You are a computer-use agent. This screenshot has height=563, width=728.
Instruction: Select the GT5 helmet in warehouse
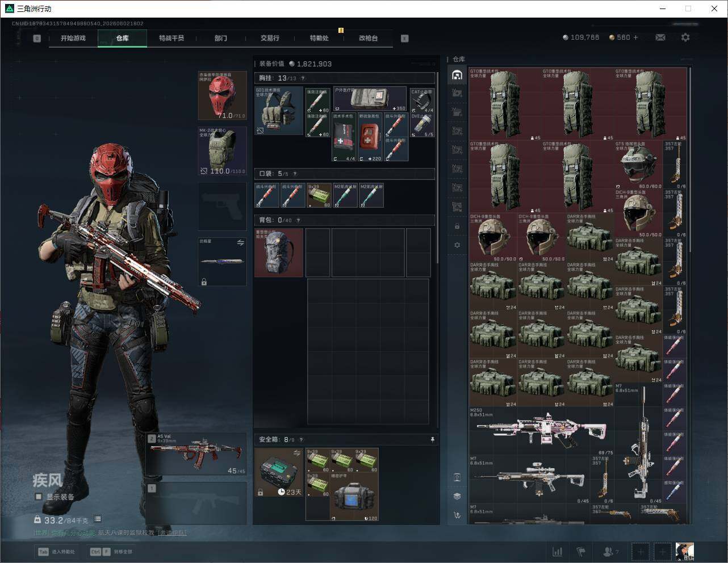click(x=638, y=165)
